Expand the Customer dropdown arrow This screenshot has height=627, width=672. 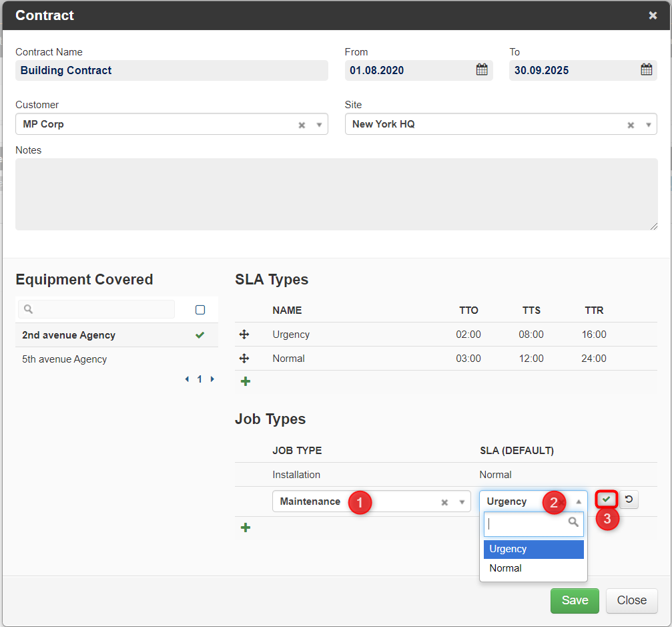[x=319, y=126]
